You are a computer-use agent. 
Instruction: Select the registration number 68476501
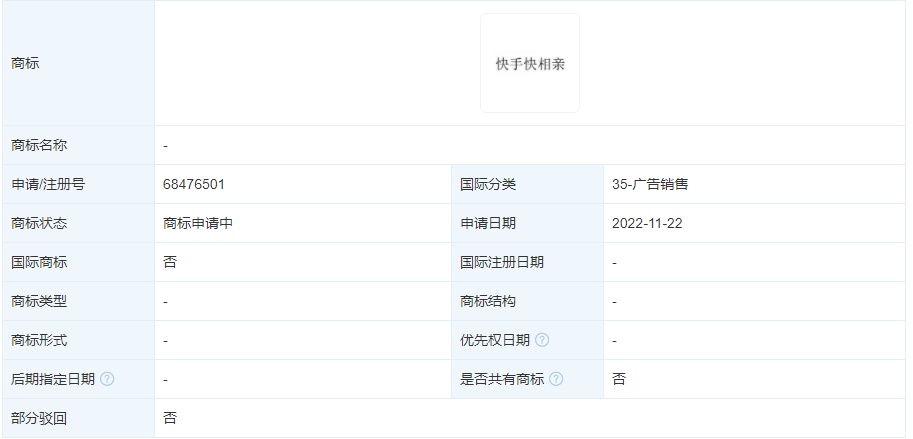click(x=194, y=185)
